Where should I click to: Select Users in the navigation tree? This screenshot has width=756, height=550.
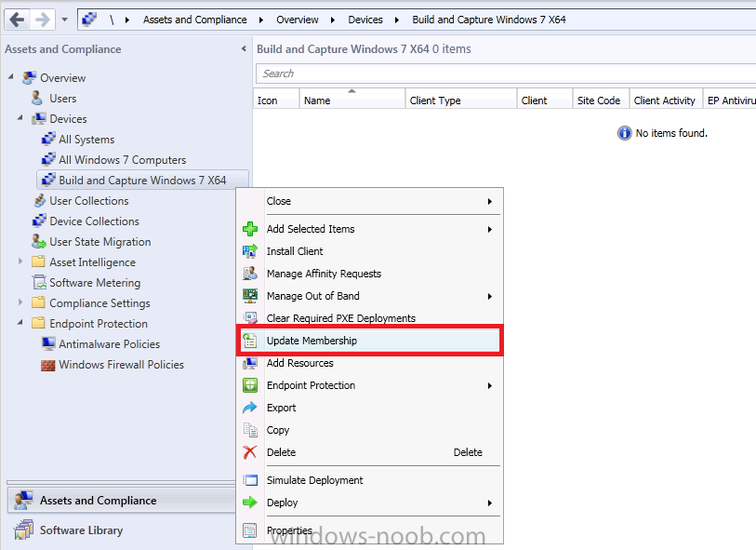(x=62, y=99)
